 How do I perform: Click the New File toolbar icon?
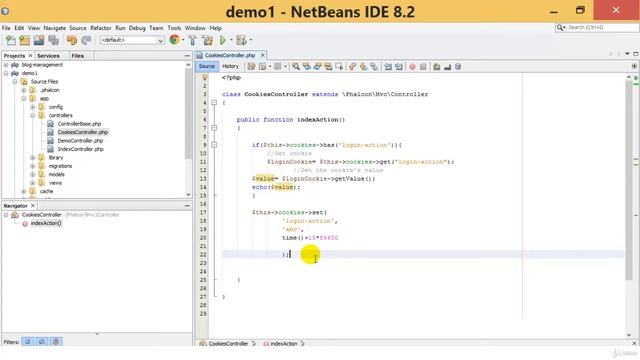tap(11, 40)
